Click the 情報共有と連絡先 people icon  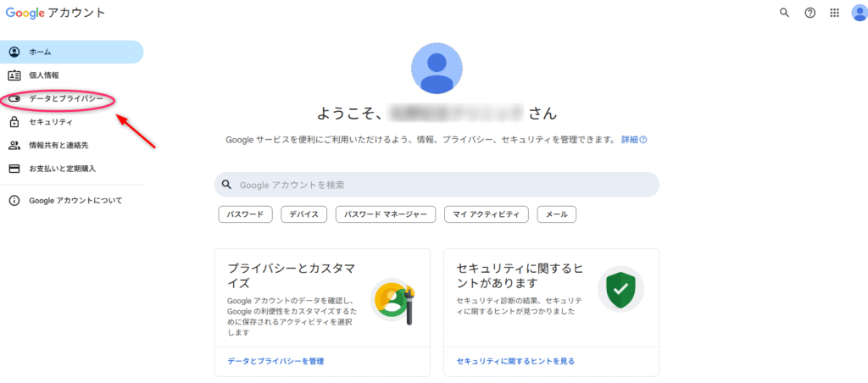pos(14,145)
